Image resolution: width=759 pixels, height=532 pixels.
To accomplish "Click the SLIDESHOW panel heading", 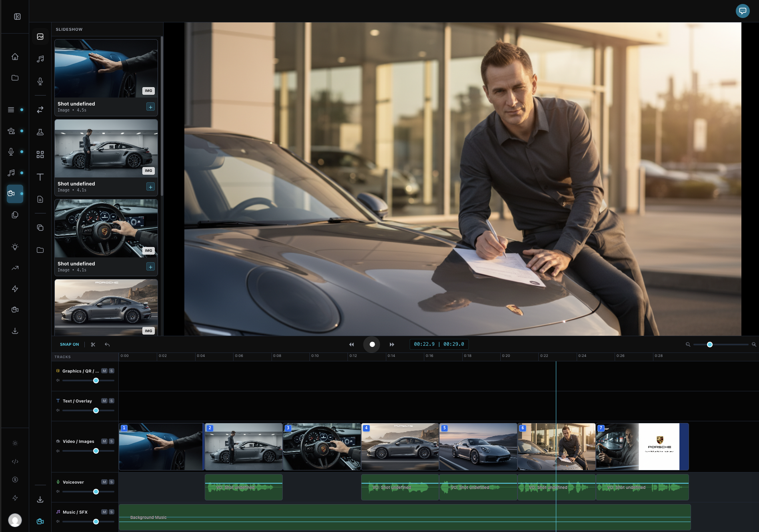I will pos(69,30).
